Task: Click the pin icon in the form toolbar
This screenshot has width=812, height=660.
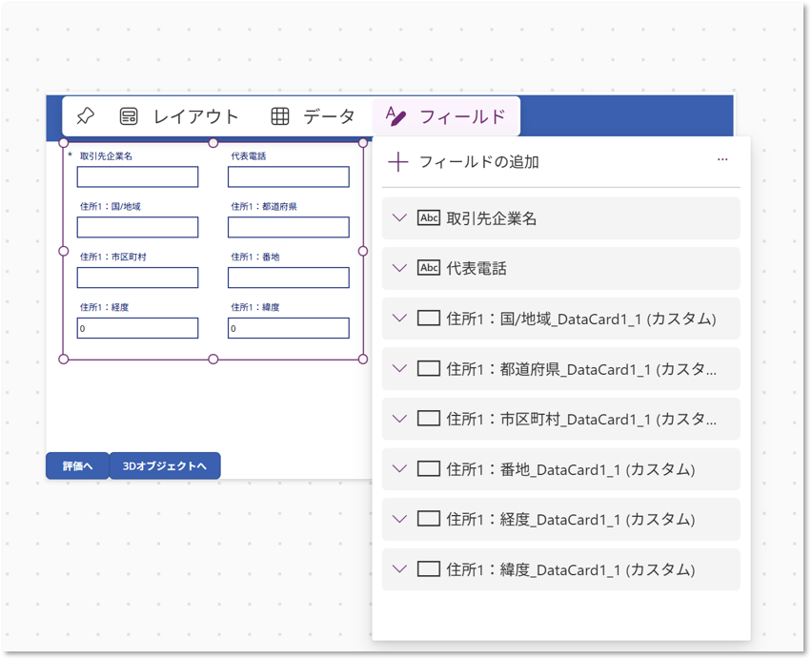Action: pos(85,116)
